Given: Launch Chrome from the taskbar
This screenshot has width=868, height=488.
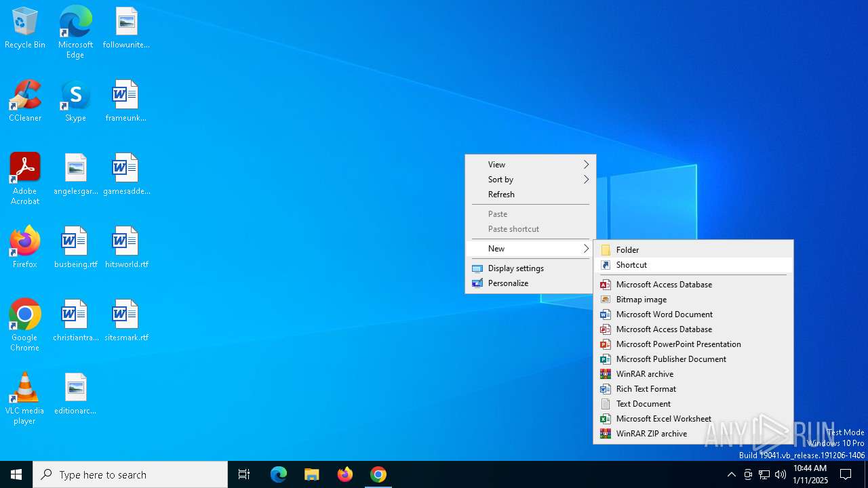Looking at the screenshot, I should pos(378,474).
